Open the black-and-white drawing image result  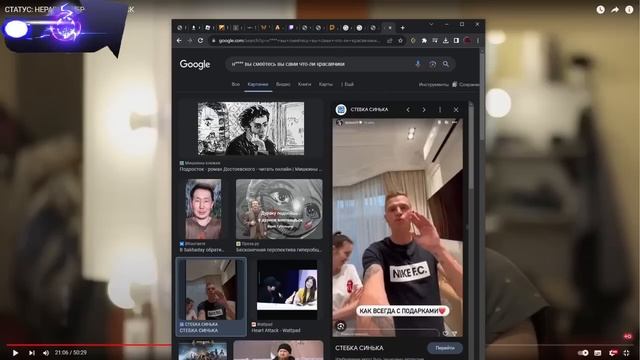coord(251,128)
